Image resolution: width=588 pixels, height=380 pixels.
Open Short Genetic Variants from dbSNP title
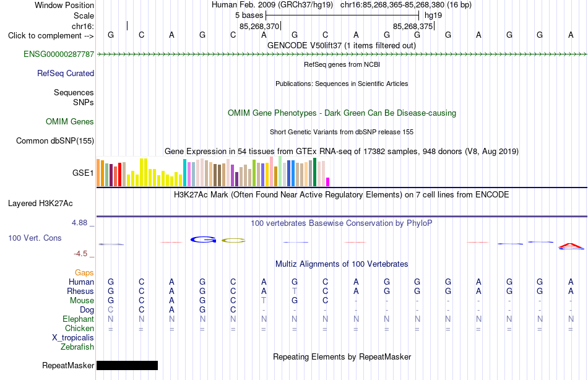tap(342, 132)
